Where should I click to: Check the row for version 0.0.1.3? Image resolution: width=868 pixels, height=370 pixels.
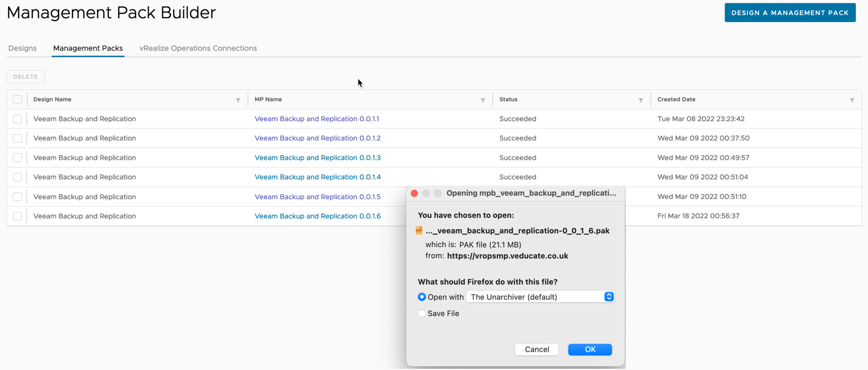18,157
